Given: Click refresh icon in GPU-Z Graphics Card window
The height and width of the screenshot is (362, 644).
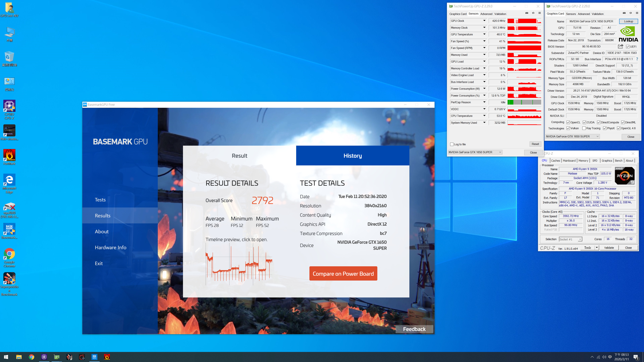Looking at the screenshot, I should (631, 13).
